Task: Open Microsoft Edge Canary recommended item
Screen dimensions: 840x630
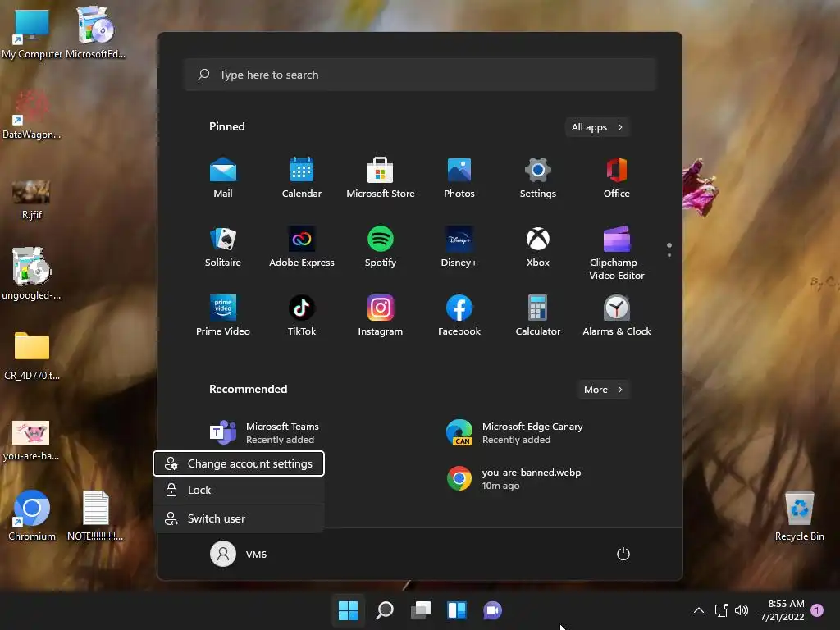Action: [x=515, y=433]
